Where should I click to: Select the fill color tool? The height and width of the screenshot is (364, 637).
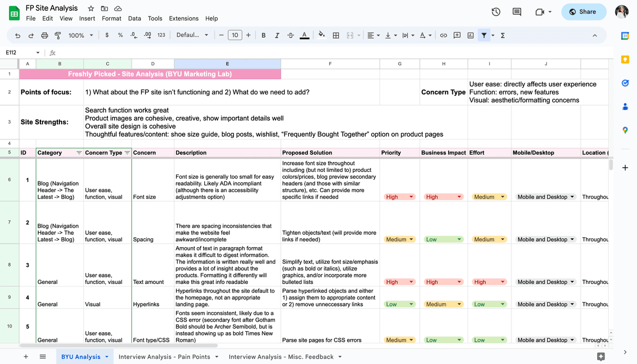click(321, 35)
